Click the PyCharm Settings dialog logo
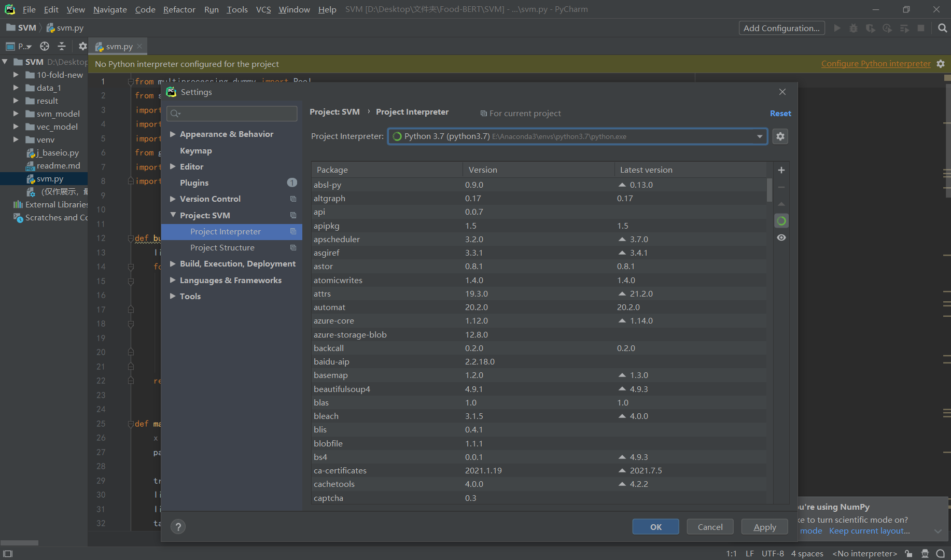The image size is (951, 560). [x=171, y=92]
